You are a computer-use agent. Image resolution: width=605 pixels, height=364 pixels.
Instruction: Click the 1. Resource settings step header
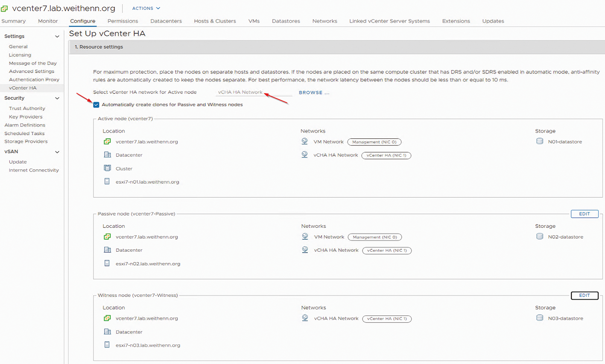tap(337, 47)
